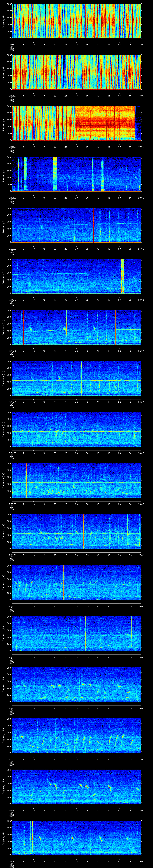The image size is (153, 868).
Task: Select orange spike near 34s in 19:28:00 spectrogram
Action: pos(86,633)
